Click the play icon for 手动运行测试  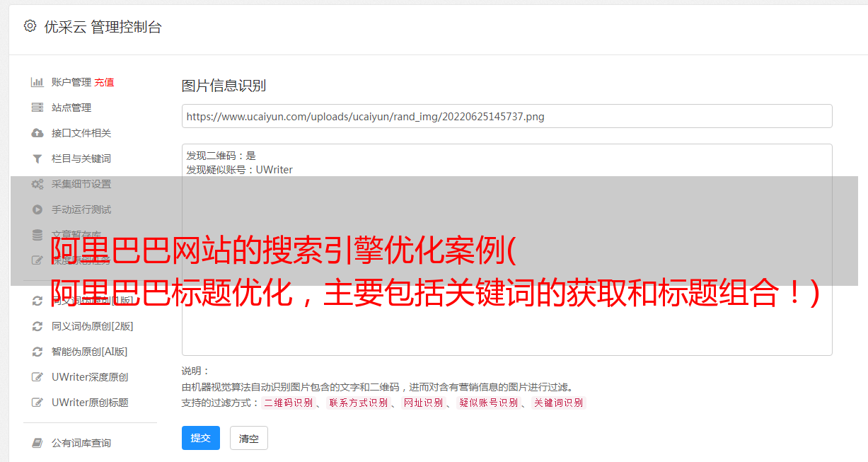click(37, 209)
